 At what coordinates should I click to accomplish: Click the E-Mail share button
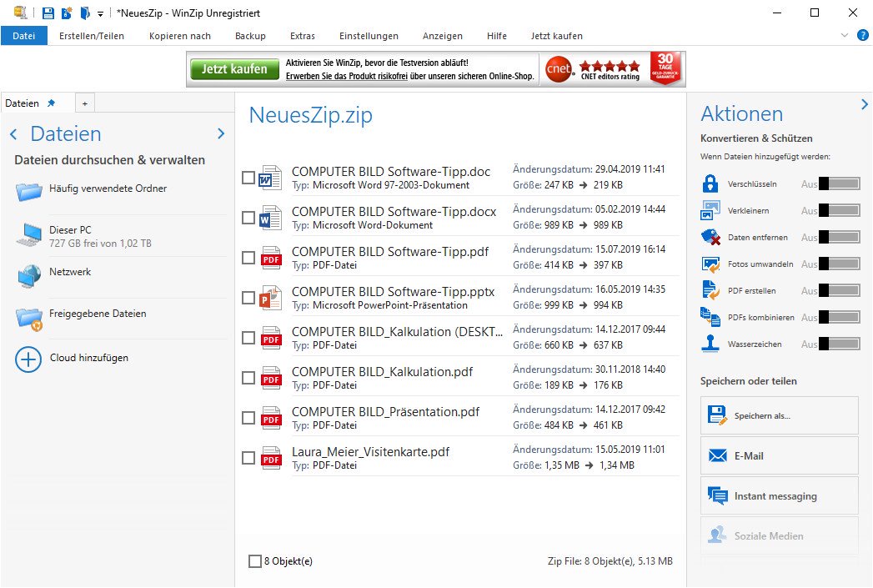coord(779,455)
